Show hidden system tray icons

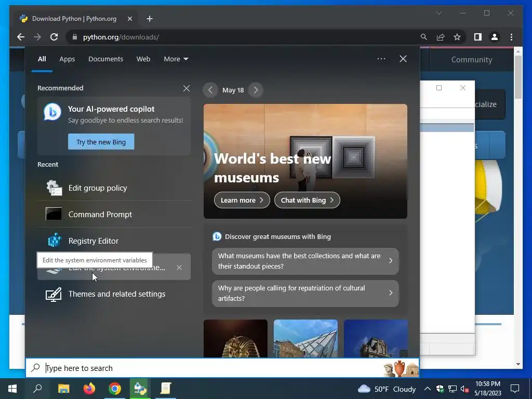pyautogui.click(x=428, y=389)
